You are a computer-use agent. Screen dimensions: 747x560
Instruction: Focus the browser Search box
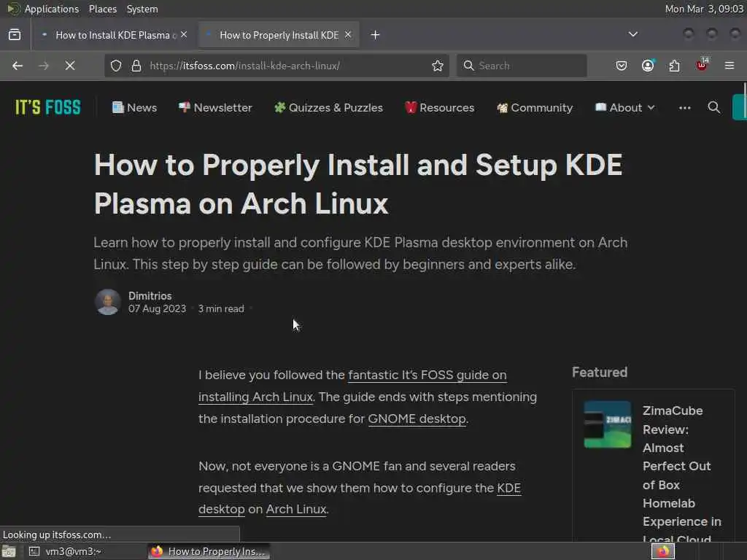coord(522,66)
